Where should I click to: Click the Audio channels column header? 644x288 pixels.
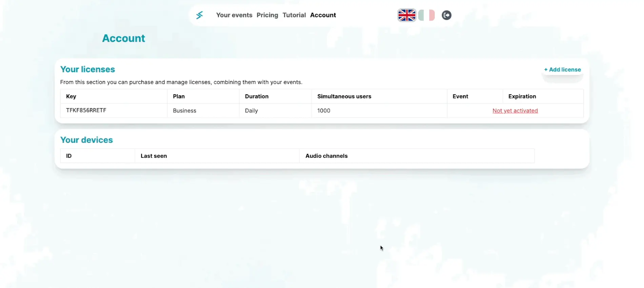click(x=326, y=156)
